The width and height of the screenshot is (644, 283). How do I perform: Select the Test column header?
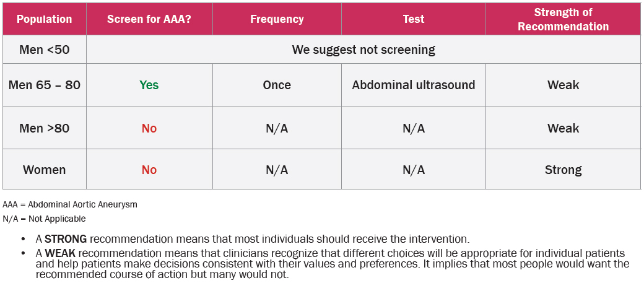[413, 19]
